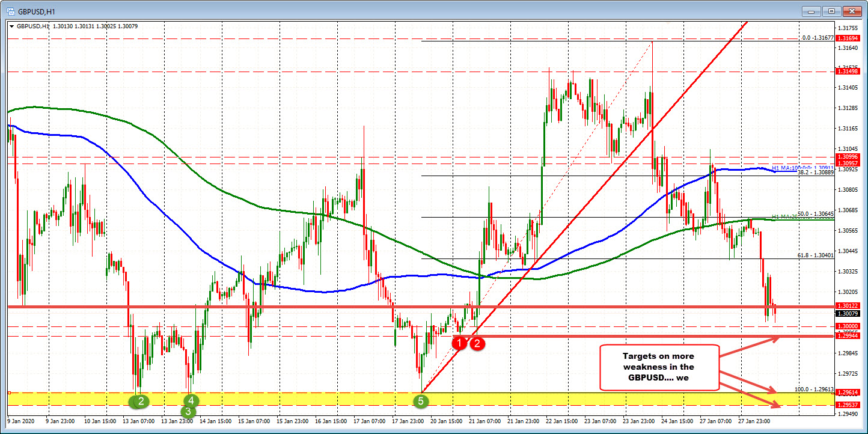The width and height of the screenshot is (868, 434).
Task: Click the 1.31285 price scale value
Action: point(849,108)
